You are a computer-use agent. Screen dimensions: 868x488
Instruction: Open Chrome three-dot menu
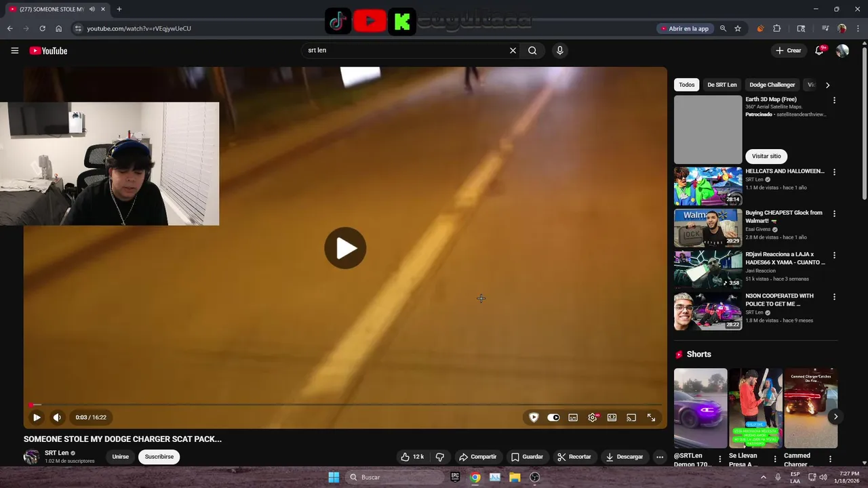click(x=859, y=28)
